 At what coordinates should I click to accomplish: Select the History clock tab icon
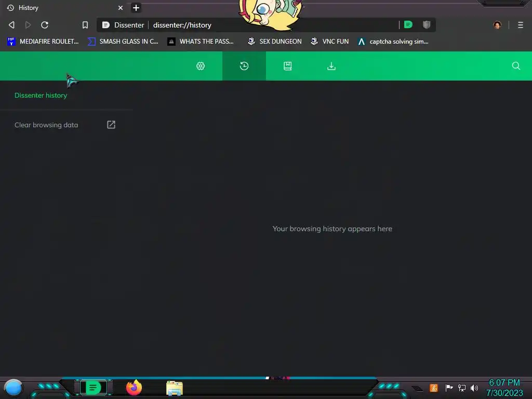[244, 66]
